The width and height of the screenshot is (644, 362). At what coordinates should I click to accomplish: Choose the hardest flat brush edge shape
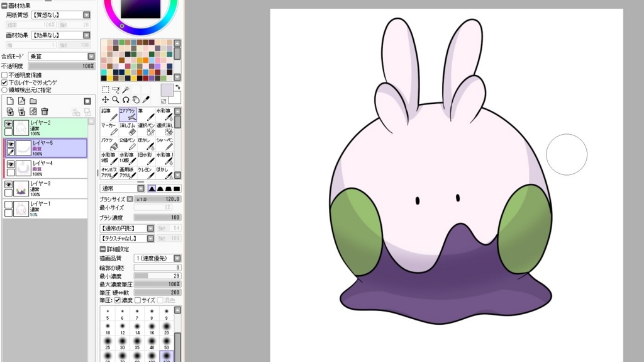point(177,188)
